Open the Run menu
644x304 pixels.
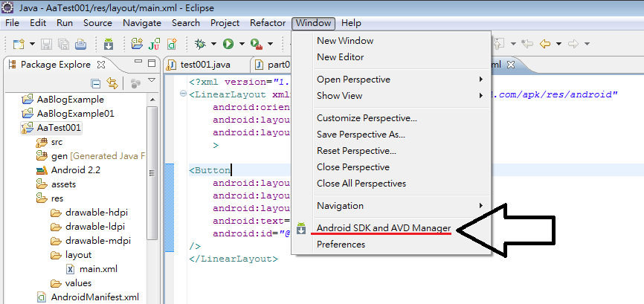pyautogui.click(x=65, y=23)
